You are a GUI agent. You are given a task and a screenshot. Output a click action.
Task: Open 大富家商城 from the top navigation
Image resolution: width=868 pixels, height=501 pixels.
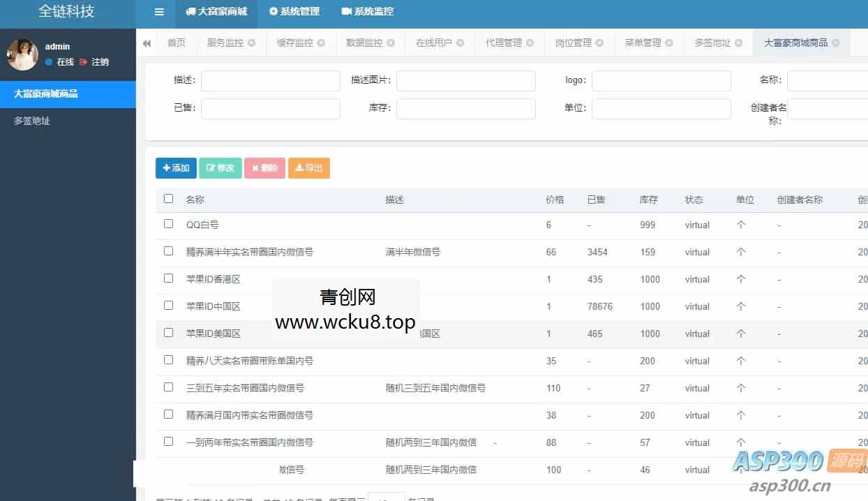(217, 11)
